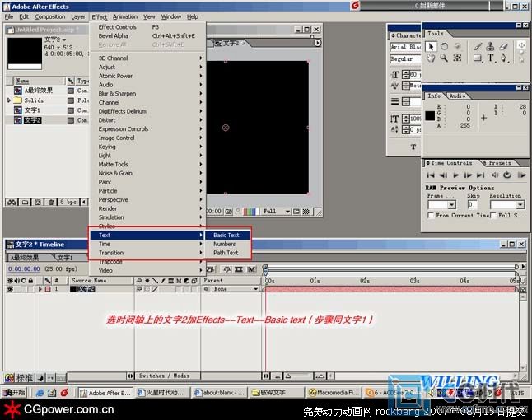
Task: Click the black color swatch in Info panel
Action: 430,115
